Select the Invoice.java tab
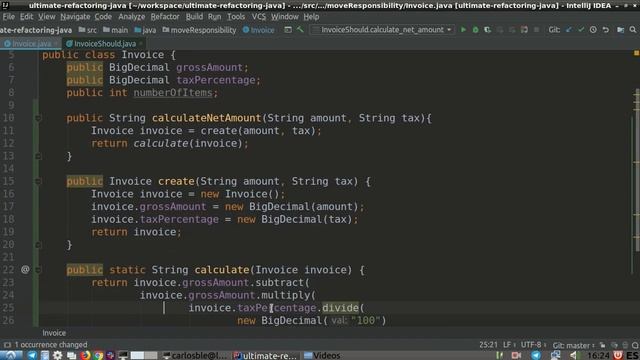Viewport: 640px width, 360px height. 31,44
